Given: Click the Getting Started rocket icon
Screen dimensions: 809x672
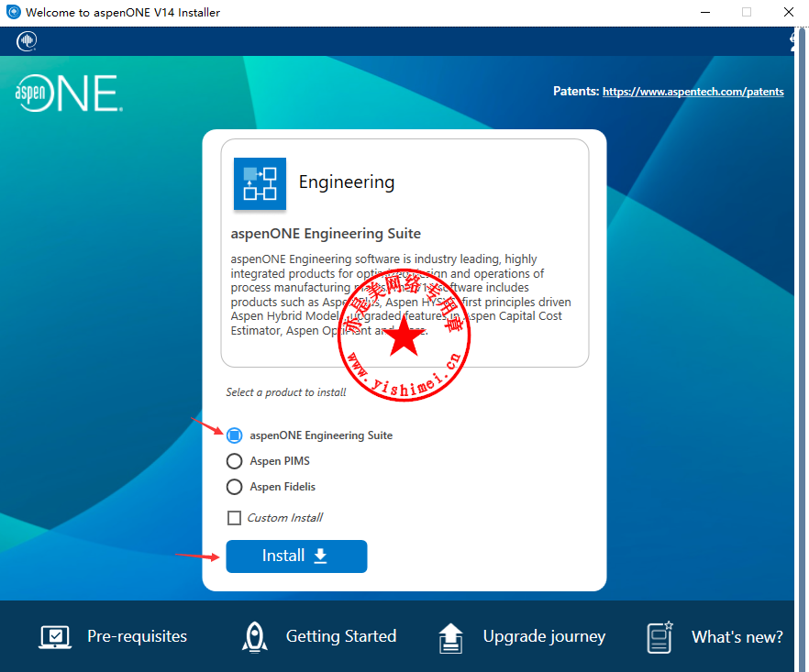Looking at the screenshot, I should (255, 637).
